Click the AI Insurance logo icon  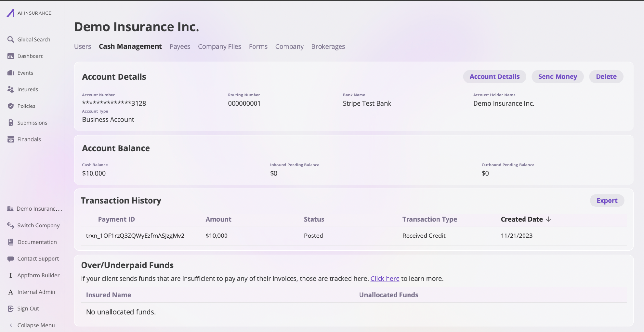(x=11, y=13)
